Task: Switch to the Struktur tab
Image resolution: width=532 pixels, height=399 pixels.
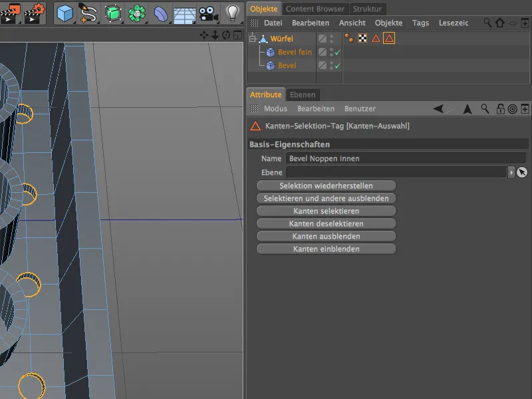Action: coord(367,9)
